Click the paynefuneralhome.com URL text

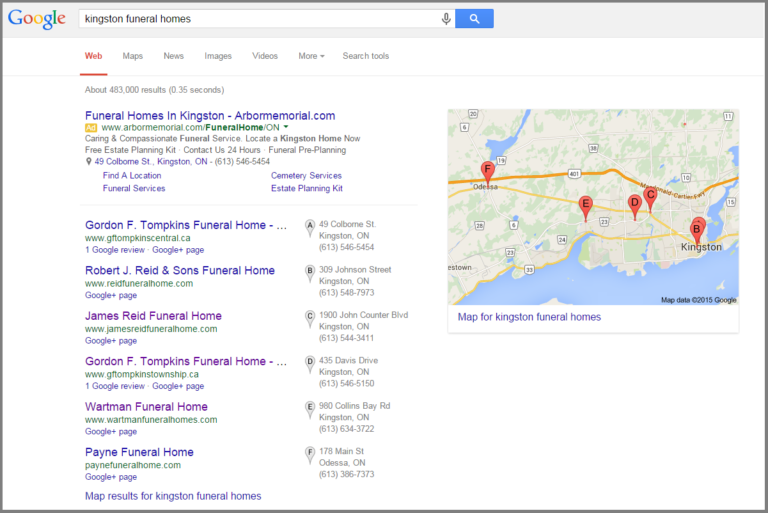[x=133, y=465]
